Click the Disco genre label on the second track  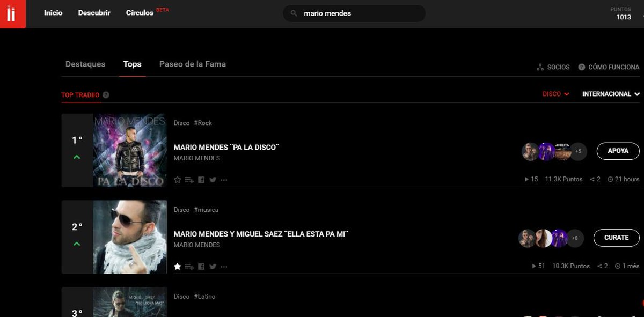click(x=181, y=210)
